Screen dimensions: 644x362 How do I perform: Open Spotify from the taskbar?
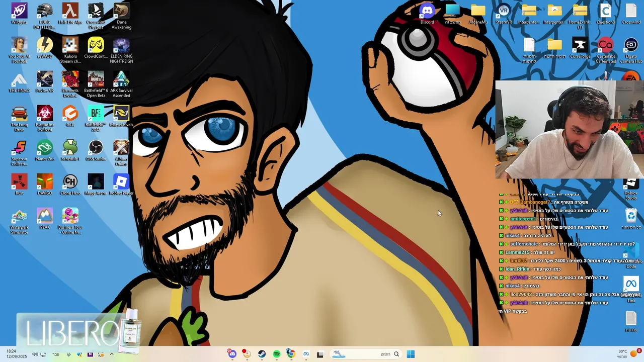point(276,354)
